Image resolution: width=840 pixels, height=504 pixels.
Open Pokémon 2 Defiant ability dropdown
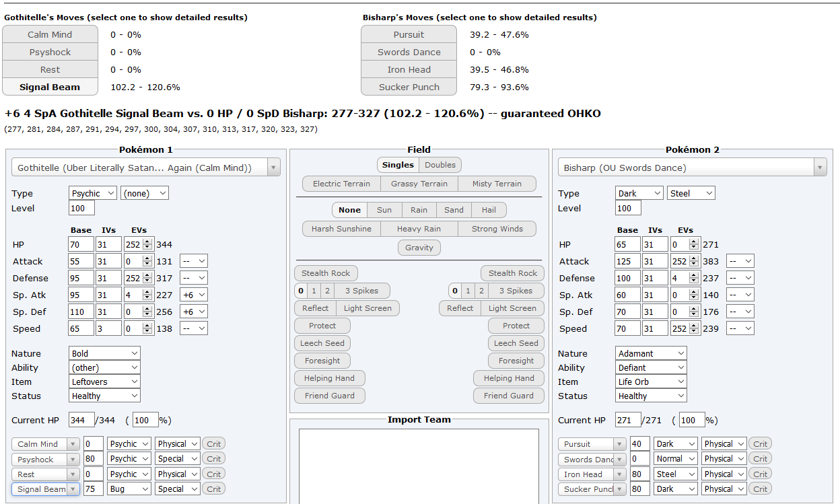pos(651,367)
